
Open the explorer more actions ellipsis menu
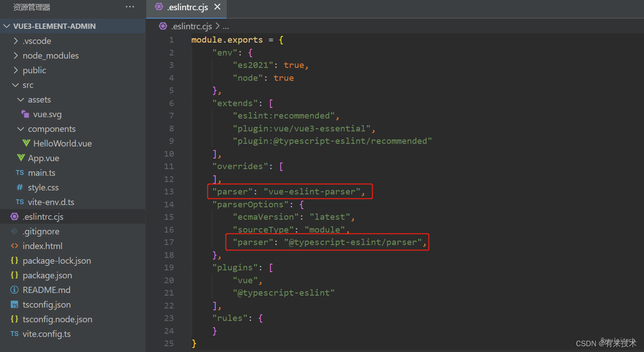click(130, 7)
